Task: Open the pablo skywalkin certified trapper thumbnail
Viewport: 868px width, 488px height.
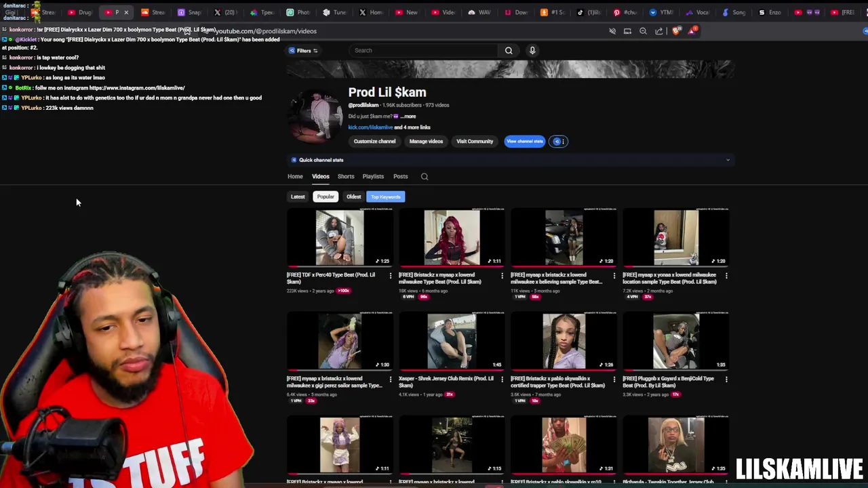Action: click(x=564, y=341)
